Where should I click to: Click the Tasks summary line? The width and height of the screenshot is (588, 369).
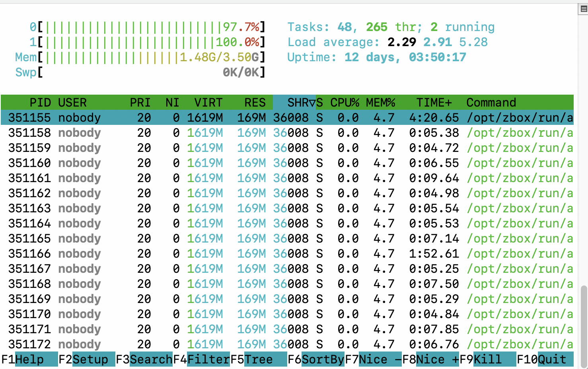click(x=391, y=27)
